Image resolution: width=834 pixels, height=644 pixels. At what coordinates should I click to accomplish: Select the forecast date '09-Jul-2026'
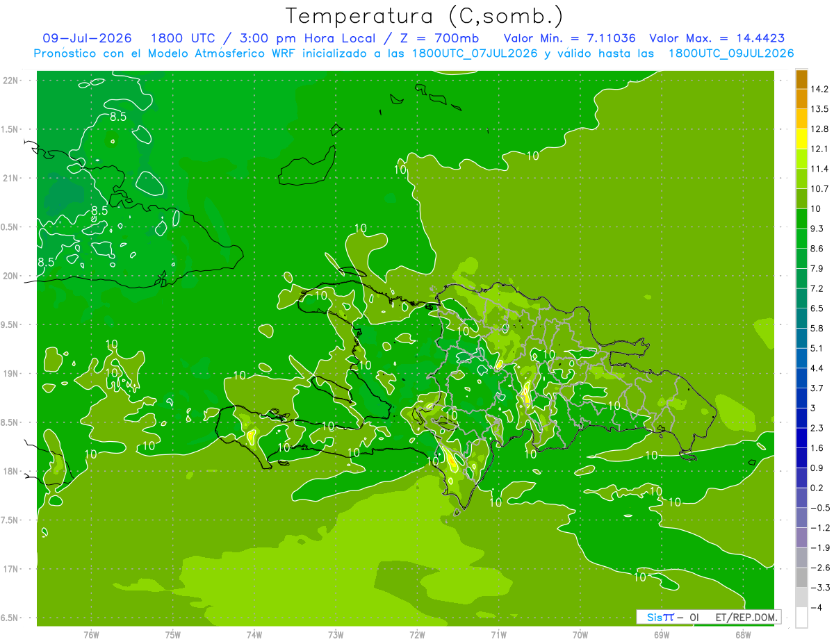click(87, 38)
